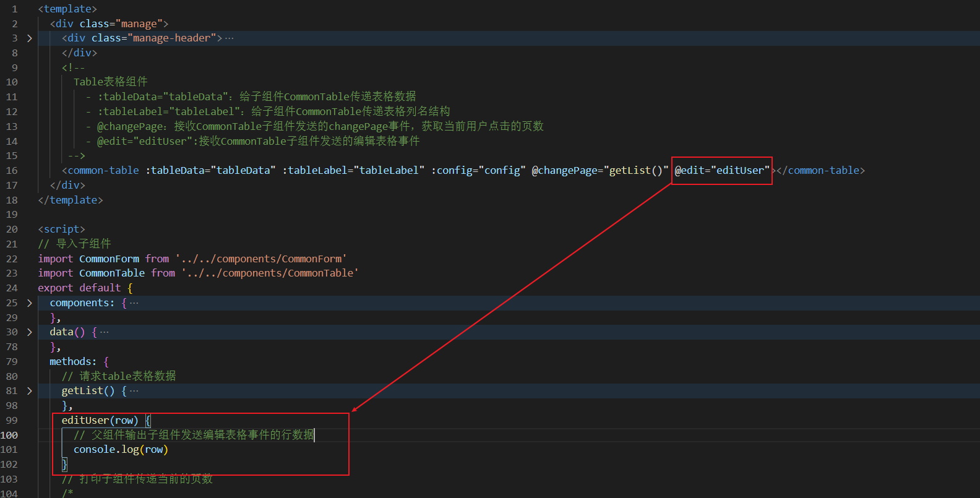This screenshot has height=498, width=980.
Task: Click closing </template> tag on line 18
Action: point(71,200)
